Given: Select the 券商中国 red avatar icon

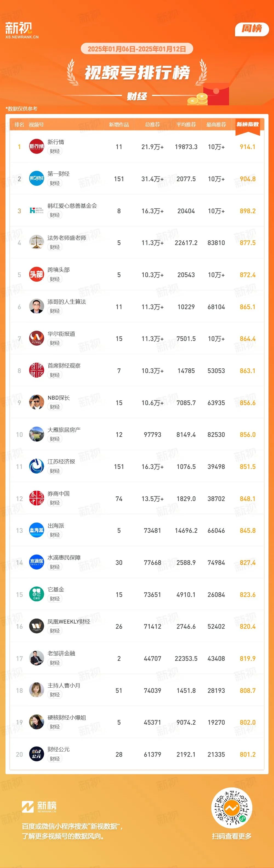Looking at the screenshot, I should 36,498.
